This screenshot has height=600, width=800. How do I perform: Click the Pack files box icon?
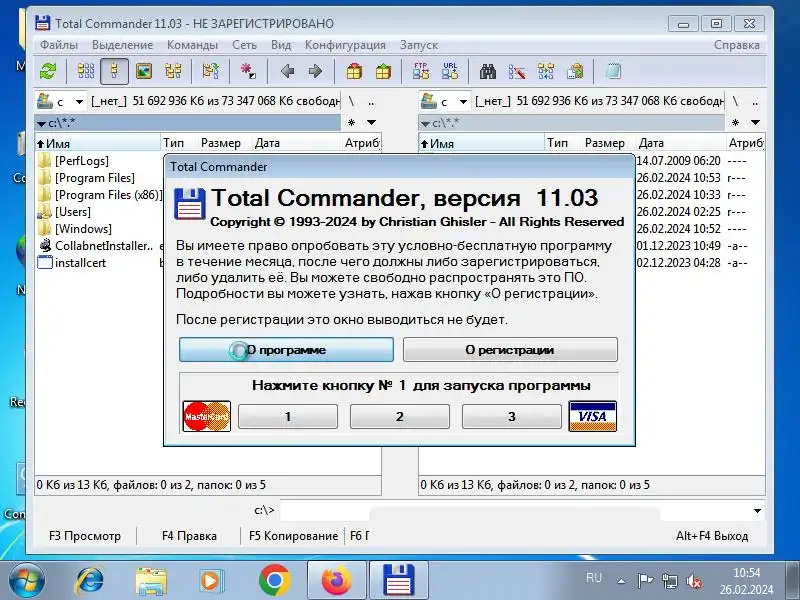(x=354, y=71)
